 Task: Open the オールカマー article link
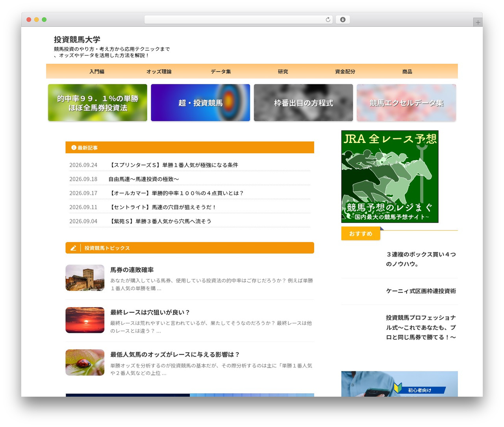click(x=176, y=193)
